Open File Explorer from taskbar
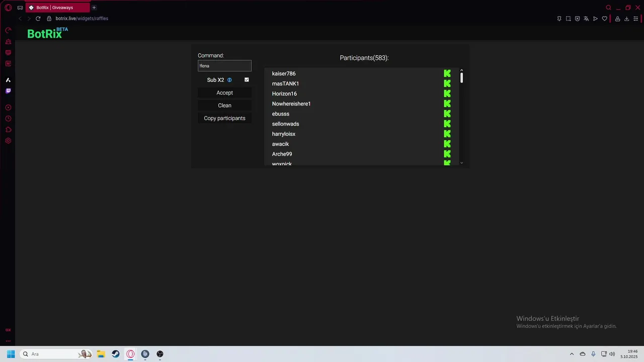This screenshot has height=362, width=644. pyautogui.click(x=101, y=354)
